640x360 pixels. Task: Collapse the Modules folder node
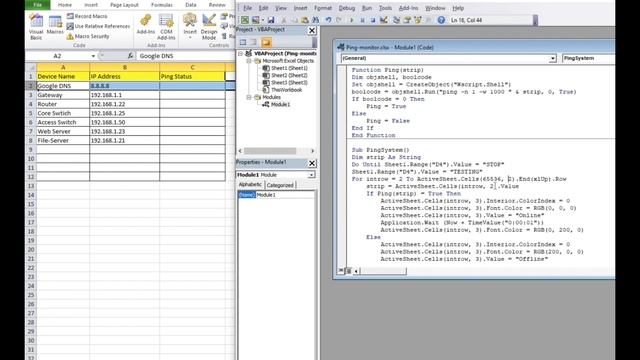(x=249, y=97)
